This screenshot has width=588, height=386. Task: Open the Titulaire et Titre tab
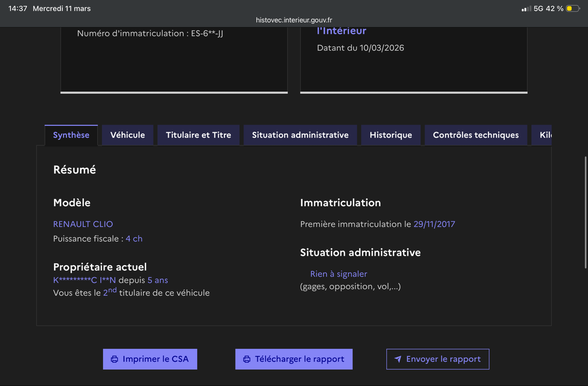click(198, 135)
